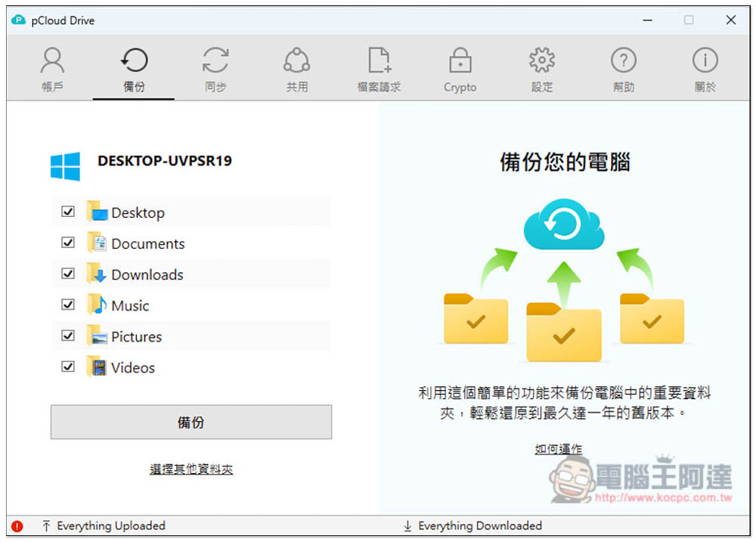Open the 選擇其他資料夾 link
The width and height of the screenshot is (756, 542).
[191, 469]
